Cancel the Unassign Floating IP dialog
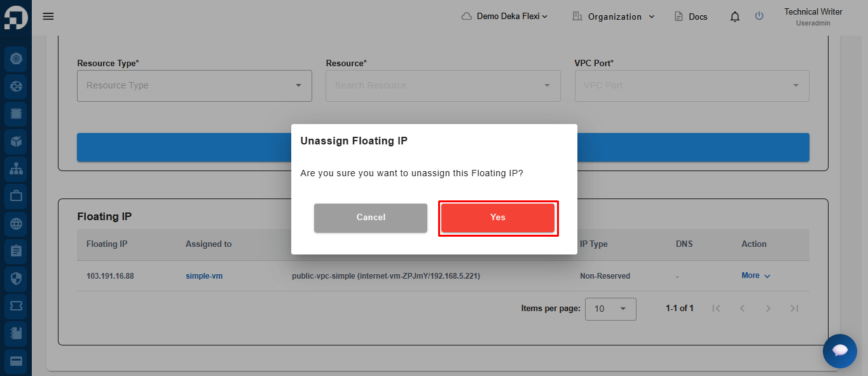 click(370, 218)
